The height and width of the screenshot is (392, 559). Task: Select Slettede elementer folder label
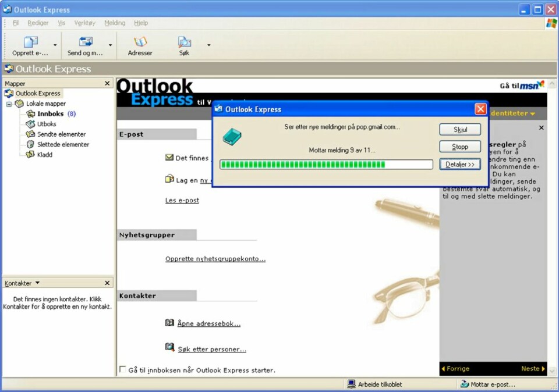(63, 145)
